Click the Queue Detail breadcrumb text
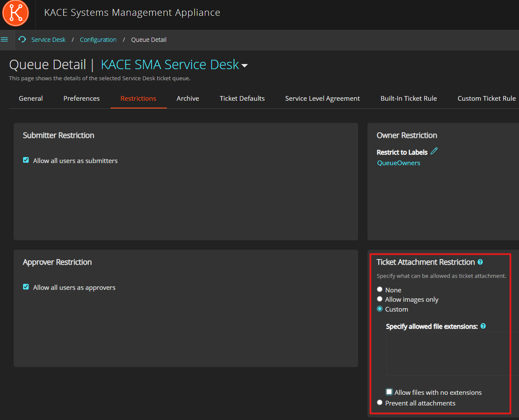The width and height of the screenshot is (519, 420). click(x=149, y=40)
